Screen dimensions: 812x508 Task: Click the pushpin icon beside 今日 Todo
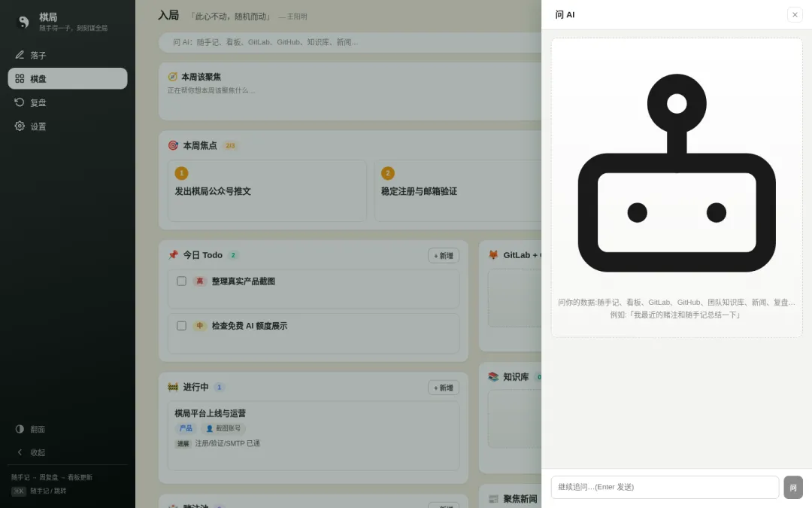(x=173, y=255)
